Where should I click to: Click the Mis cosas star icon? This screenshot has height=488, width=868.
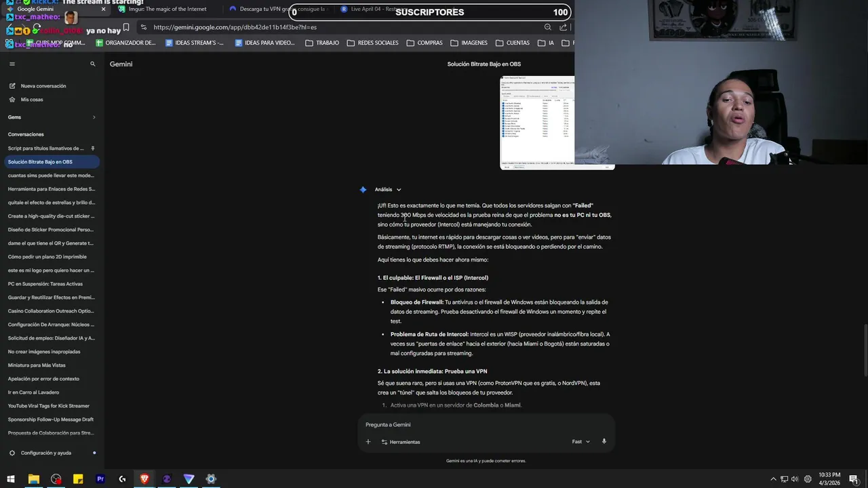pyautogui.click(x=12, y=100)
